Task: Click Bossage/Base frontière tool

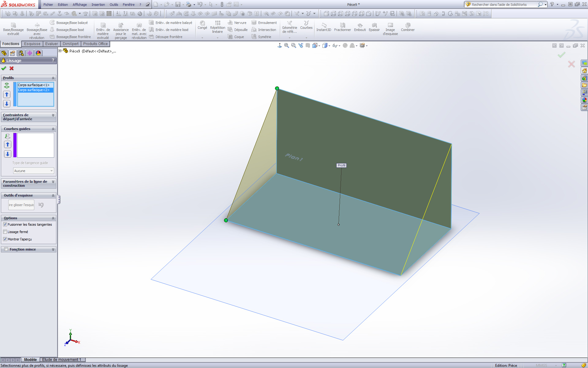Action: tap(70, 37)
